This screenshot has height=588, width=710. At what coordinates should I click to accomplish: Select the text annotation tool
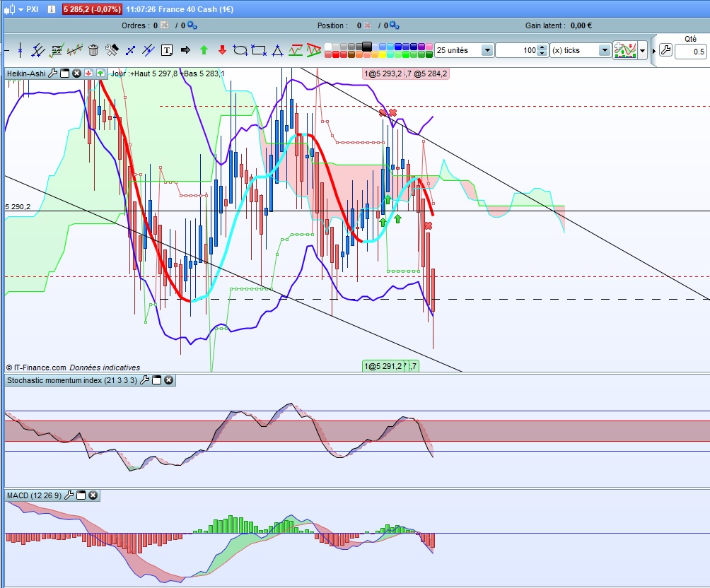pyautogui.click(x=167, y=50)
